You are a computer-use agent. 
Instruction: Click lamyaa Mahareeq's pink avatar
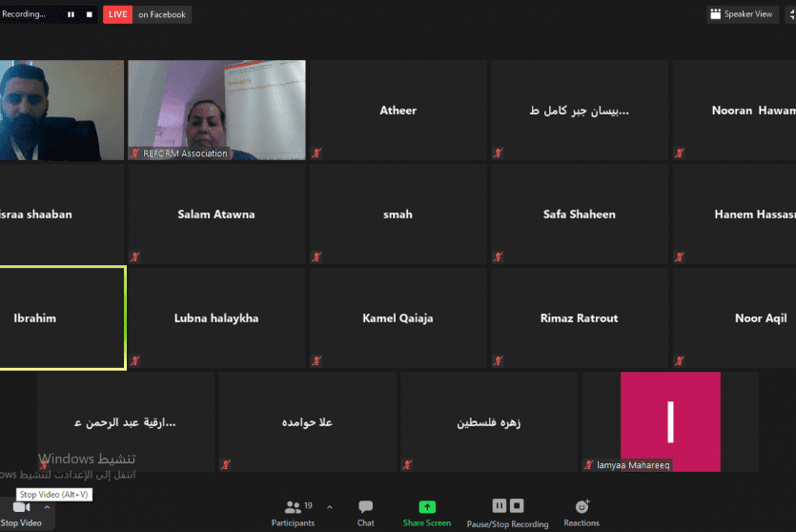(x=669, y=420)
